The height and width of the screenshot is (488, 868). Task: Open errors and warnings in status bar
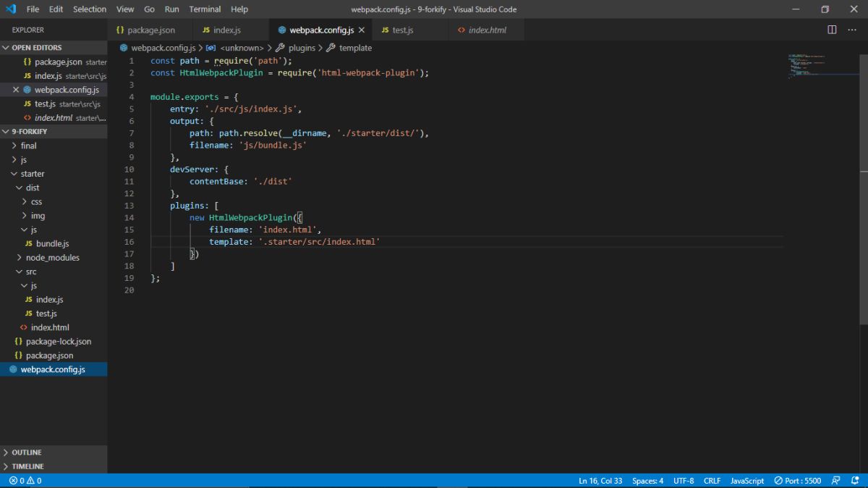(25, 481)
